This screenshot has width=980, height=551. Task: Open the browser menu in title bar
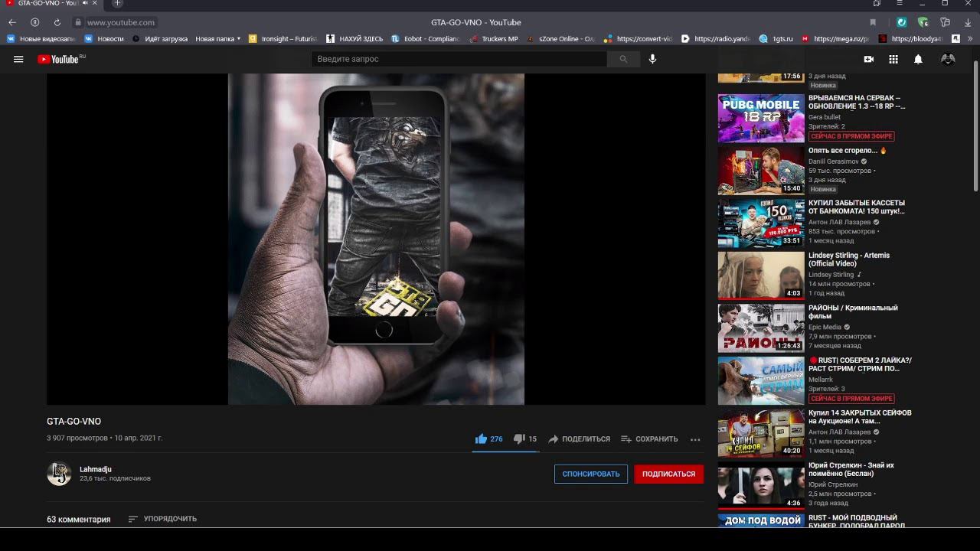[899, 4]
